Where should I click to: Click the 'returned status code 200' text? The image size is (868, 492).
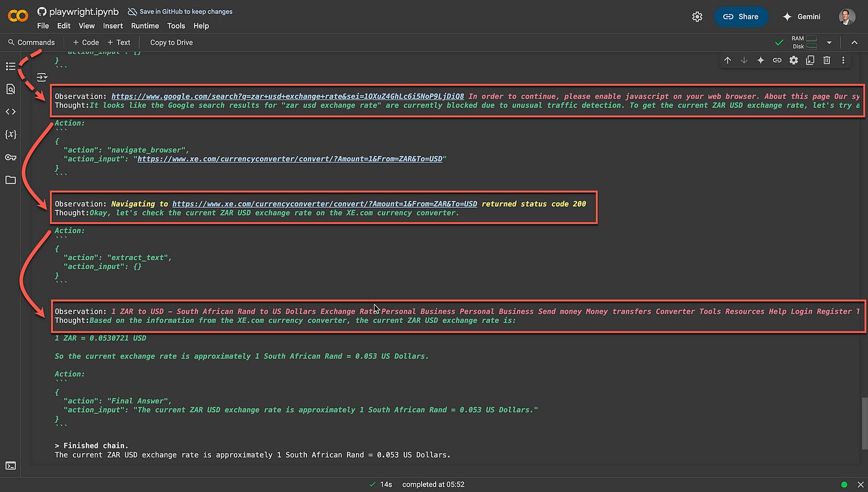(534, 204)
